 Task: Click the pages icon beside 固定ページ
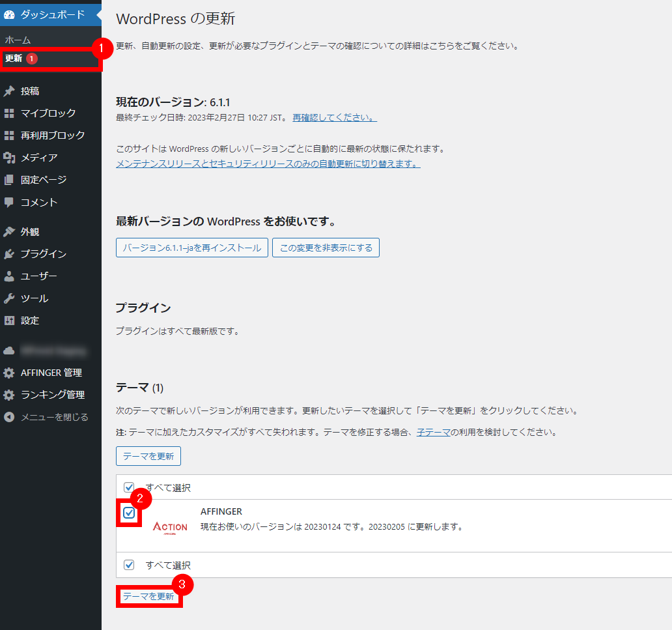[x=9, y=180]
